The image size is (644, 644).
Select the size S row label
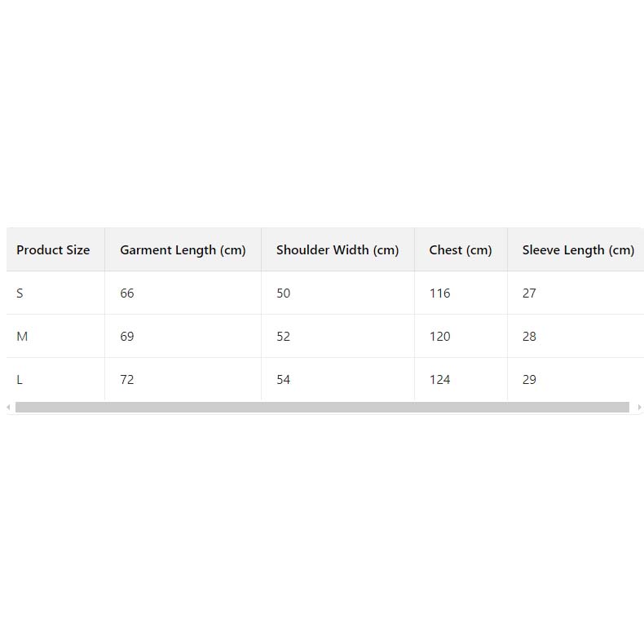[x=20, y=293]
